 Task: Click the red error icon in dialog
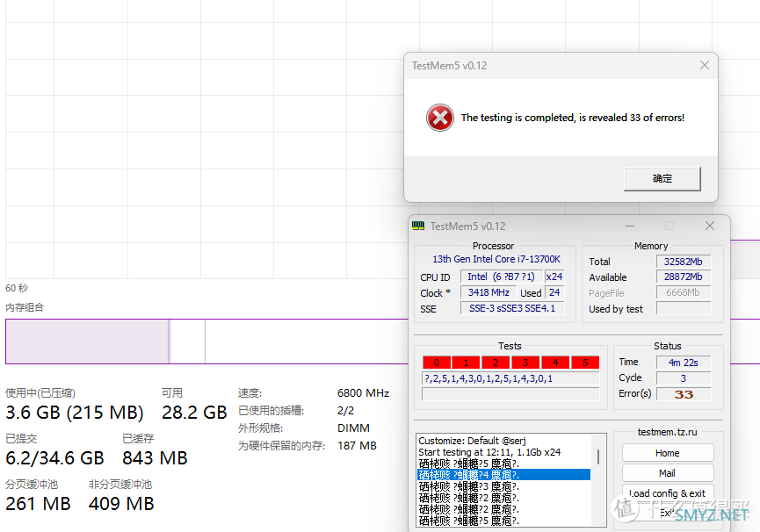[439, 118]
